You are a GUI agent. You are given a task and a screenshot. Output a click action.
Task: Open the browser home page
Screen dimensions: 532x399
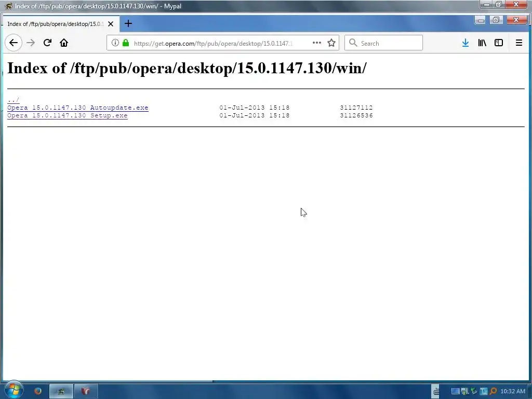click(x=64, y=43)
